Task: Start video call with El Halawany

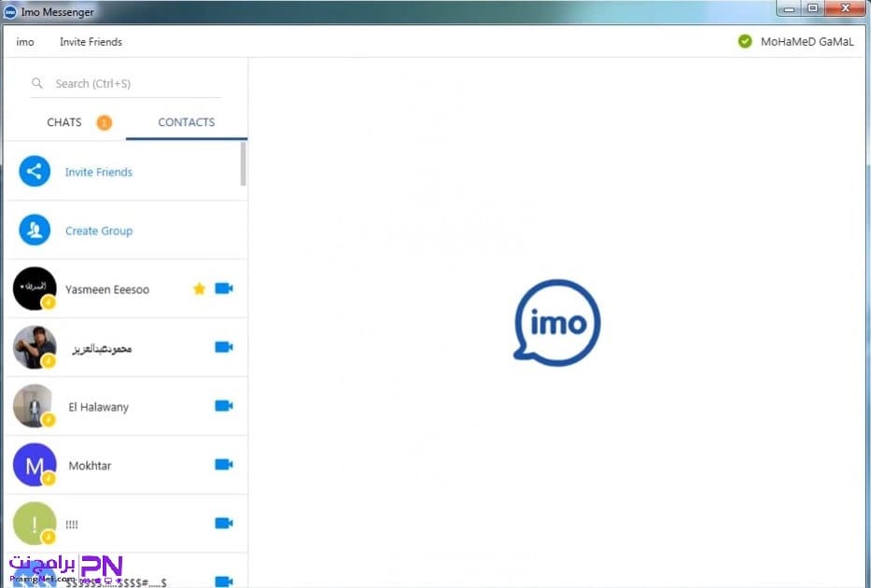Action: [224, 406]
